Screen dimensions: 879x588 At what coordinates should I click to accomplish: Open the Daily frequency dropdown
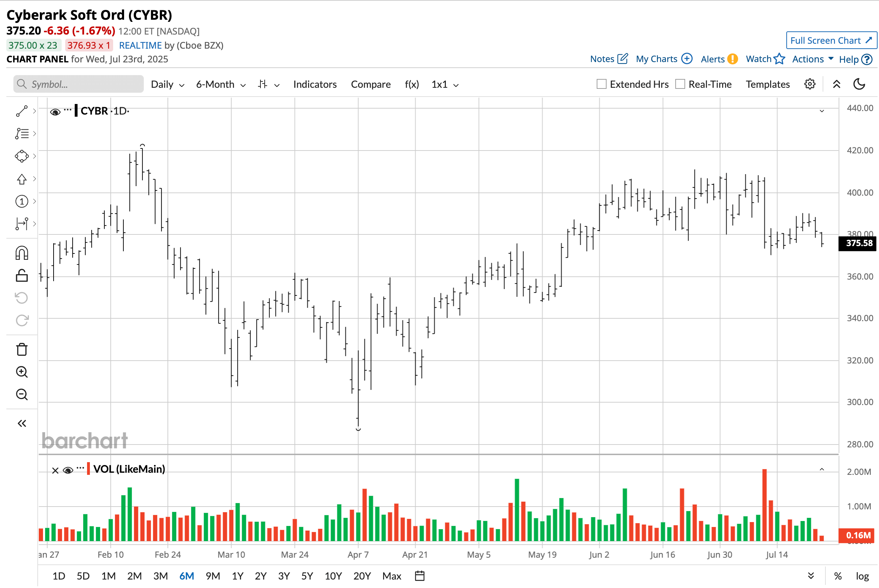click(167, 84)
